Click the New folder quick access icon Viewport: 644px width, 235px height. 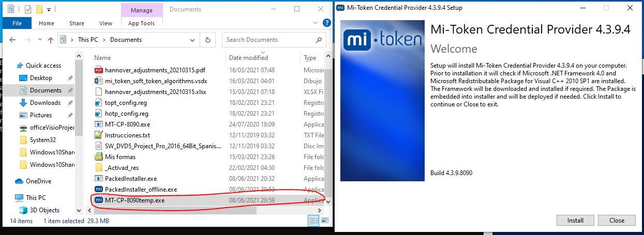pyautogui.click(x=39, y=9)
